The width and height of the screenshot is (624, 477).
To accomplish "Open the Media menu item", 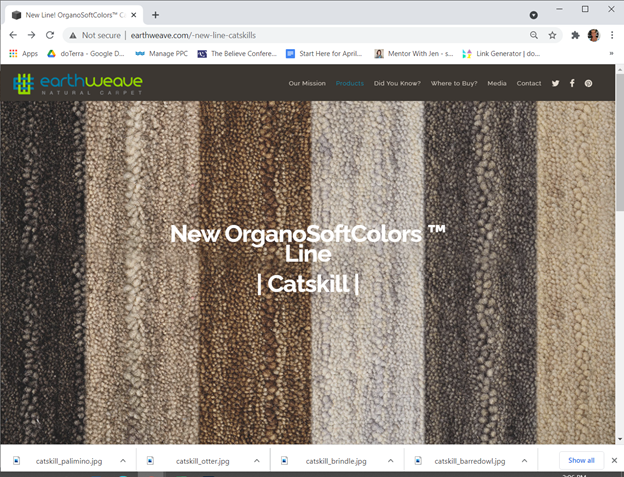I will pos(497,83).
